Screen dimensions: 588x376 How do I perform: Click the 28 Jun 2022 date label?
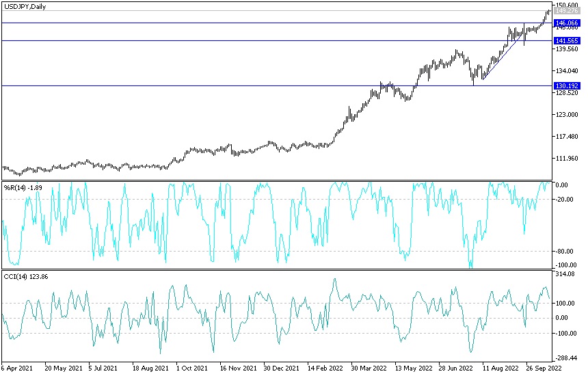tap(457, 368)
